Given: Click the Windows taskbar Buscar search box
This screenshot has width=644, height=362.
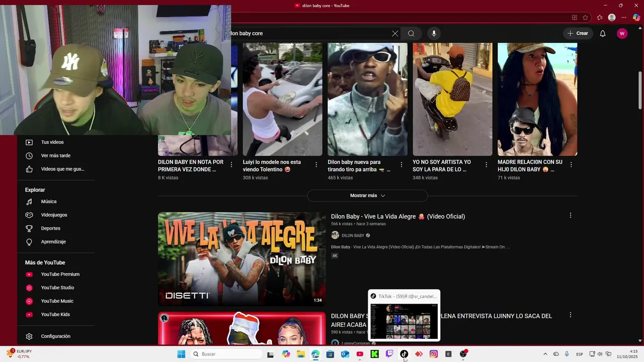Looking at the screenshot, I should click(226, 354).
